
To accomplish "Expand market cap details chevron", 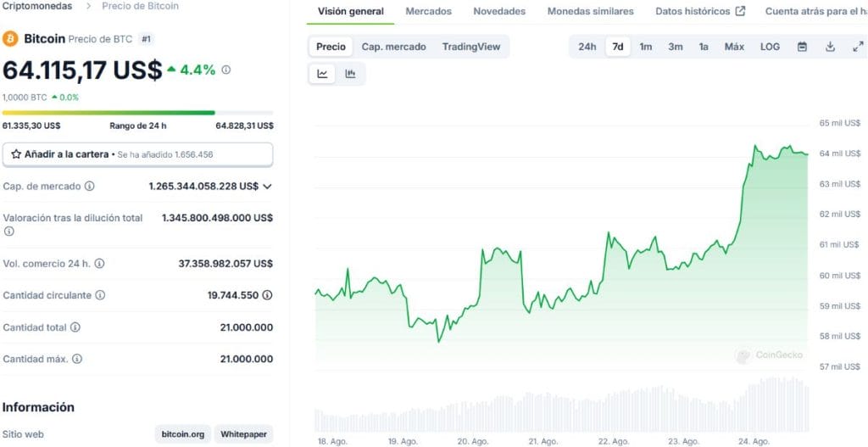I will (x=267, y=187).
